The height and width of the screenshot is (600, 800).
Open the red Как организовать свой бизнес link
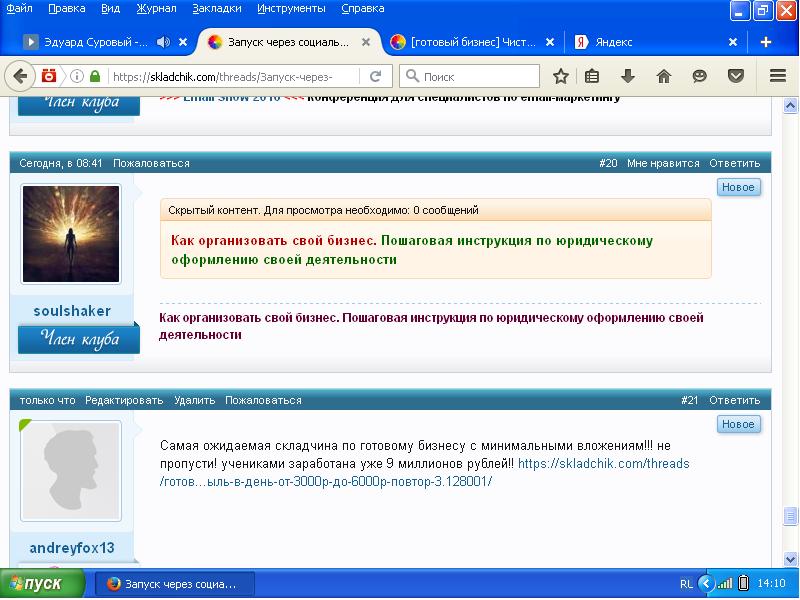pos(273,240)
